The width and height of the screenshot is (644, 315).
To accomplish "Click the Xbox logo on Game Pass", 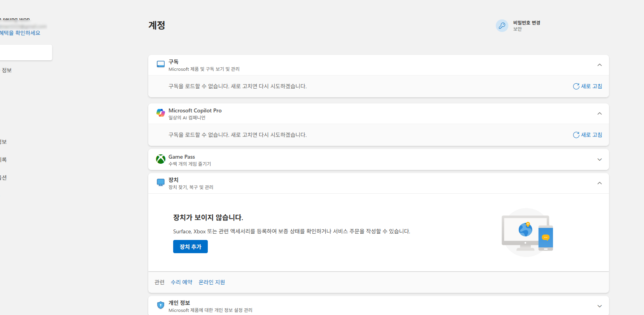I will pyautogui.click(x=161, y=159).
